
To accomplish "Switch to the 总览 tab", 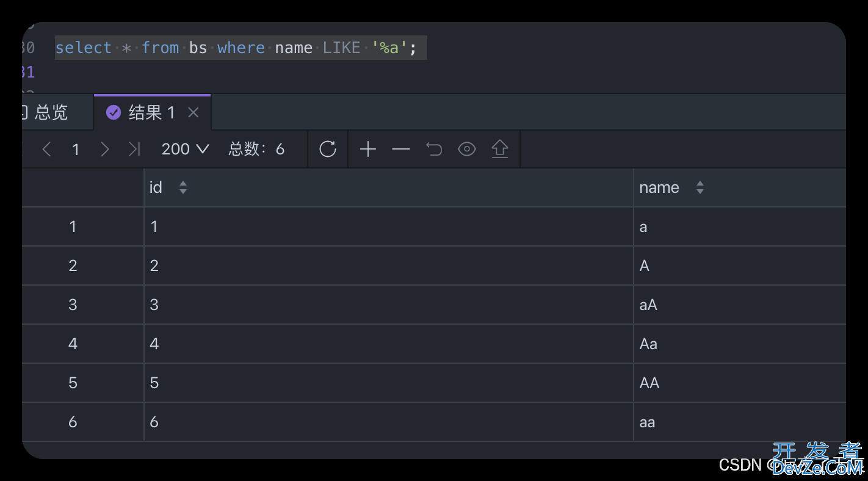I will (51, 112).
